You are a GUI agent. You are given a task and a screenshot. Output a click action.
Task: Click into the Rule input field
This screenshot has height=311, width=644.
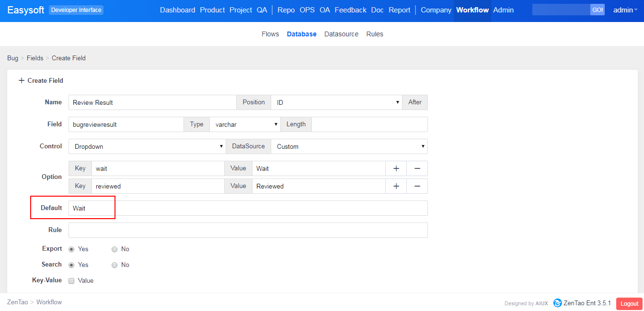click(248, 230)
